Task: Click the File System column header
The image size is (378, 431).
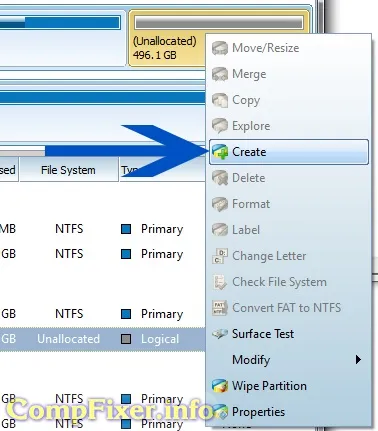Action: coord(69,170)
